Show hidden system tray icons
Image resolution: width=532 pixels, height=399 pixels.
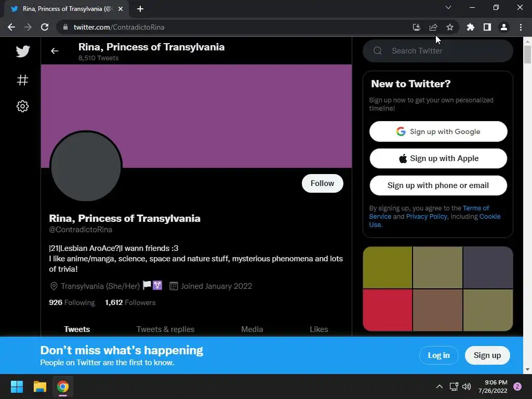[440, 387]
